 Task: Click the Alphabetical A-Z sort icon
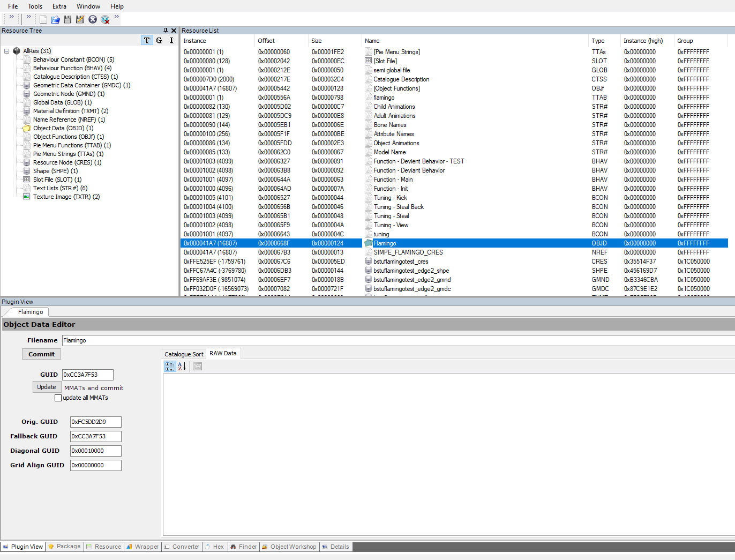pos(182,367)
